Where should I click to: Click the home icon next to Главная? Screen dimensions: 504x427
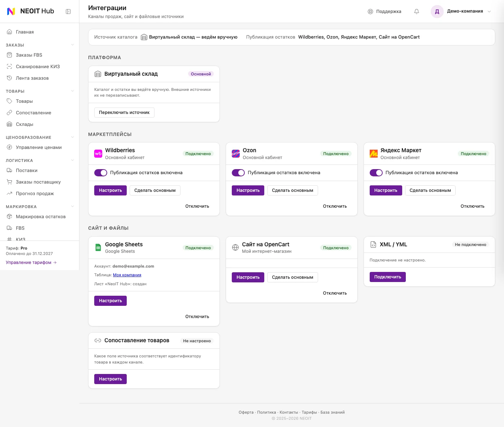pyautogui.click(x=9, y=32)
